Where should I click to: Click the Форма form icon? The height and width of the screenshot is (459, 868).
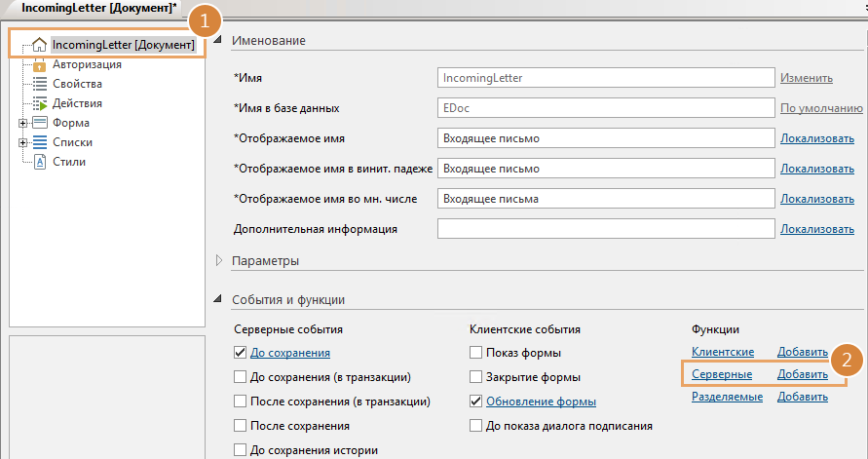point(40,123)
